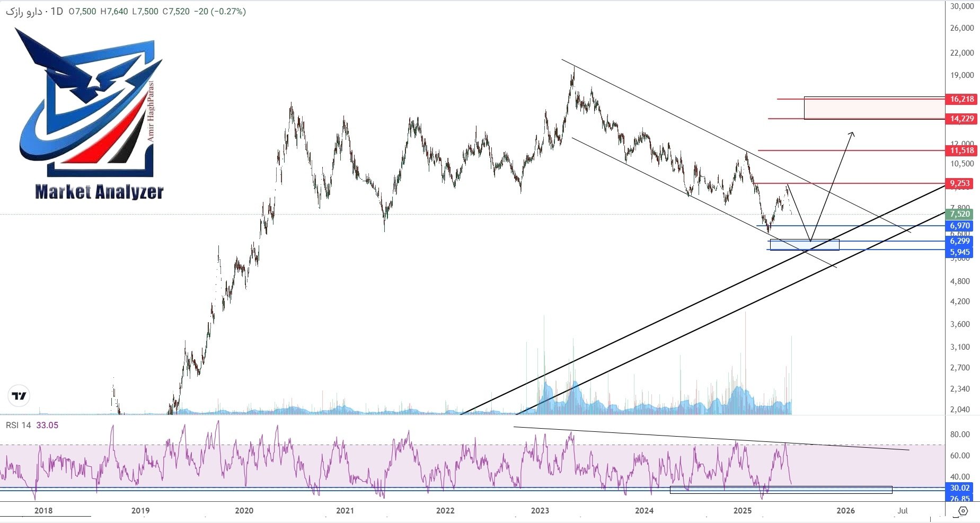Screen dimensions: 980x523
Task: Click the Jul label on time axis
Action: coord(903,511)
